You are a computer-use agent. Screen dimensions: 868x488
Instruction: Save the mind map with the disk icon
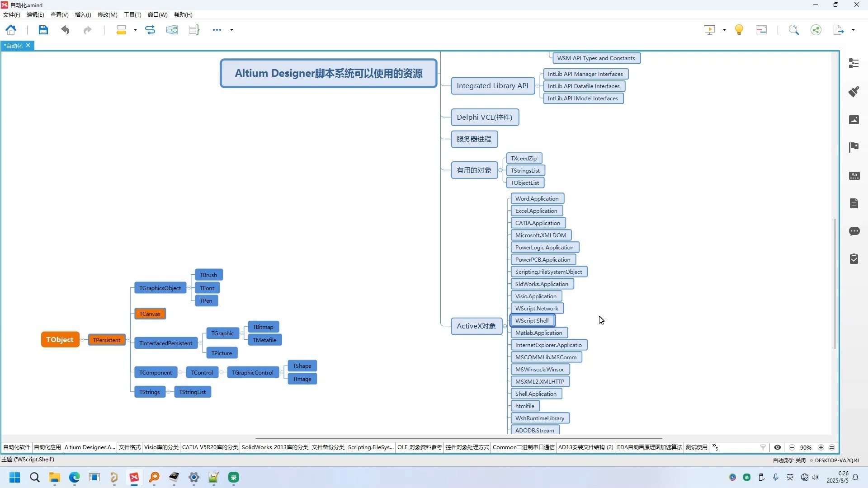[43, 30]
